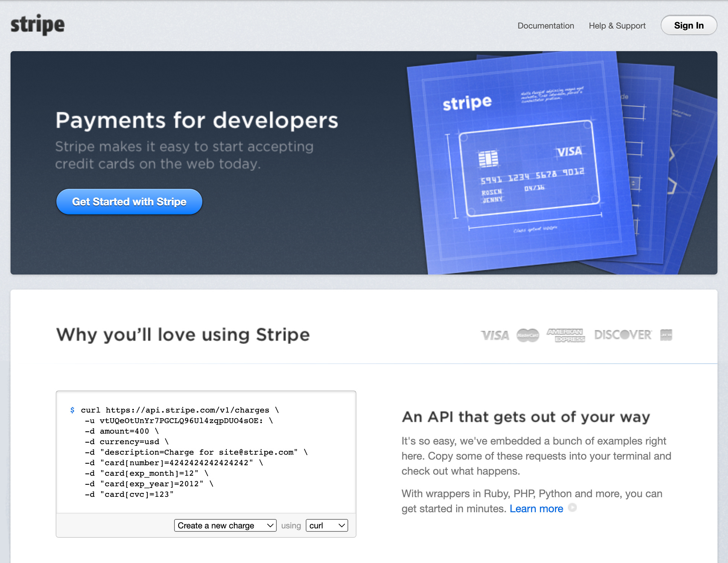Image resolution: width=728 pixels, height=563 pixels.
Task: Click the American Express brand icon
Action: click(x=566, y=335)
